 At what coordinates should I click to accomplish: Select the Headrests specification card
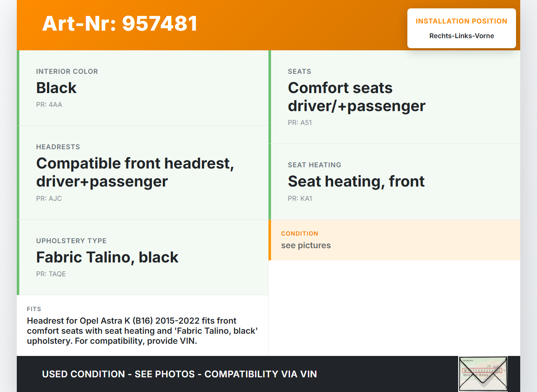pos(143,172)
